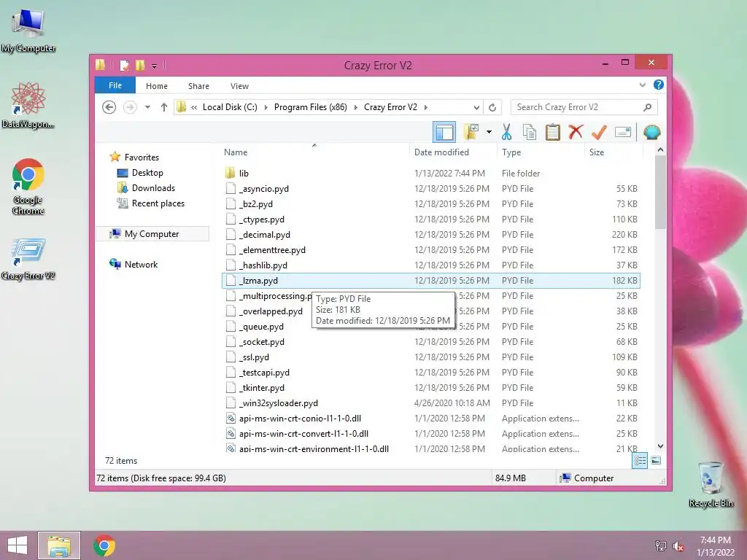Viewport: 747px width, 560px height.
Task: Click the search magnifier icon
Action: coord(647,107)
